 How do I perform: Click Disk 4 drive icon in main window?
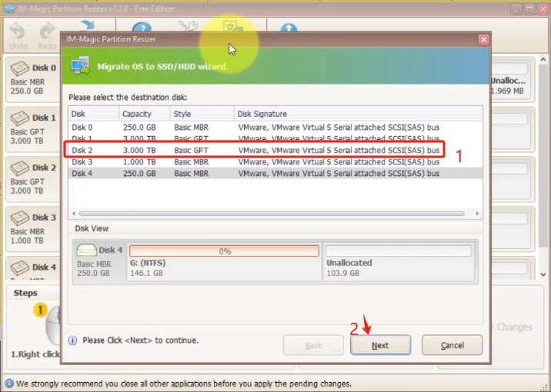[20, 267]
